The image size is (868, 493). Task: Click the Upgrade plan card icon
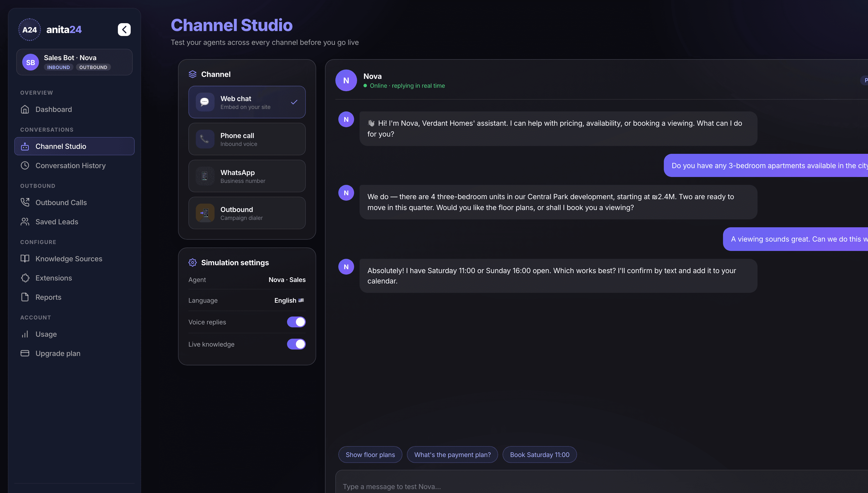[x=25, y=353]
